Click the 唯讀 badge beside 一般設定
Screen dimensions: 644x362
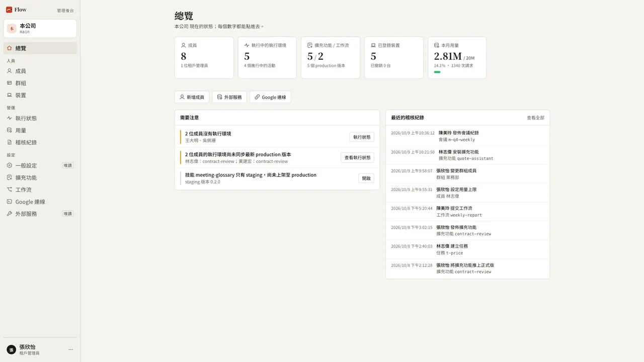click(67, 165)
